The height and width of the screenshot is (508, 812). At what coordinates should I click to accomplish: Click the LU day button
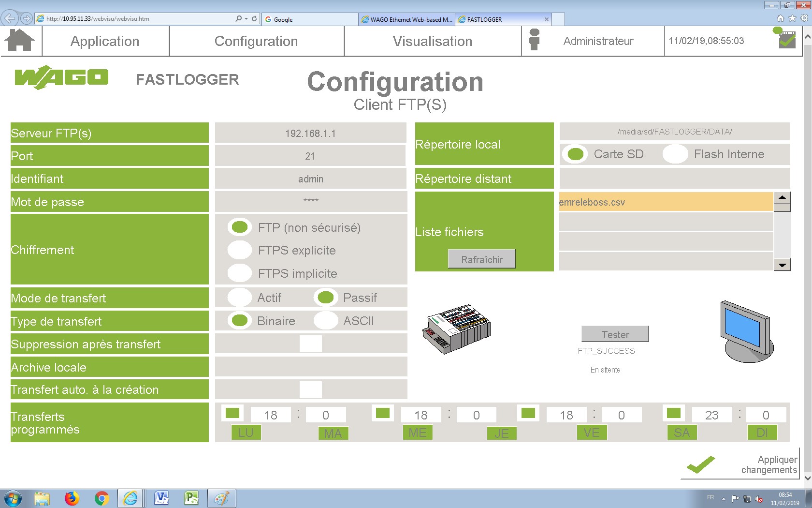pyautogui.click(x=246, y=433)
